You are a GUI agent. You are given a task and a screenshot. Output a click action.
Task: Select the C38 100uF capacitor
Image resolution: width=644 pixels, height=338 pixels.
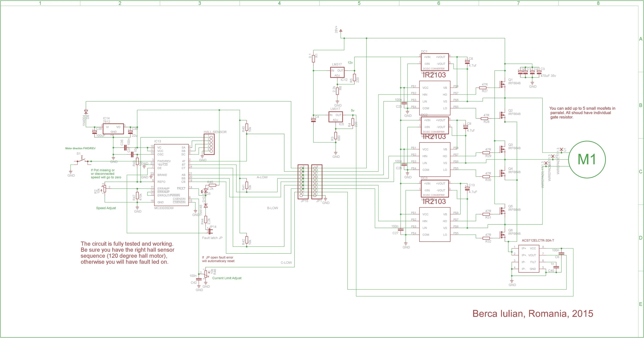tap(94, 132)
